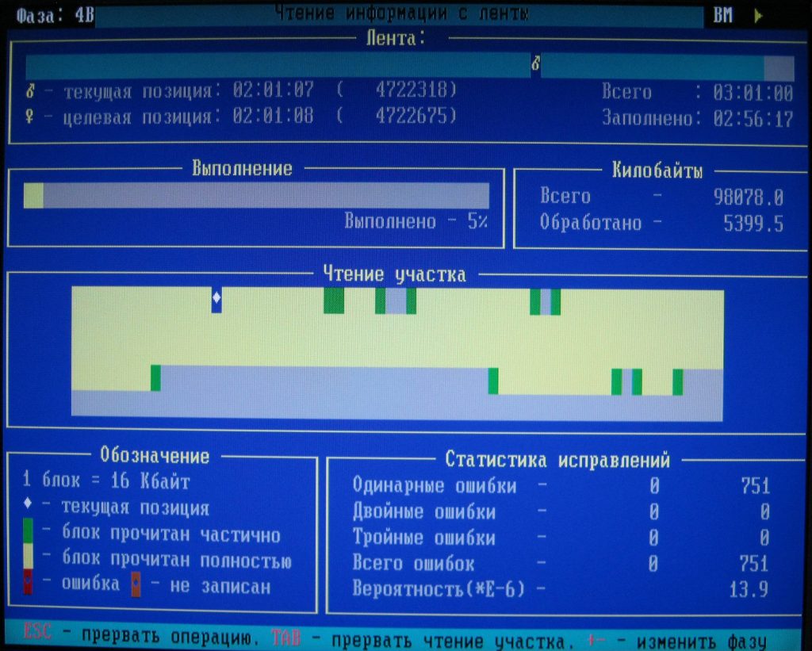This screenshot has height=651, width=812.
Task: Click the wide green block in the map's top row
Action: click(x=334, y=301)
